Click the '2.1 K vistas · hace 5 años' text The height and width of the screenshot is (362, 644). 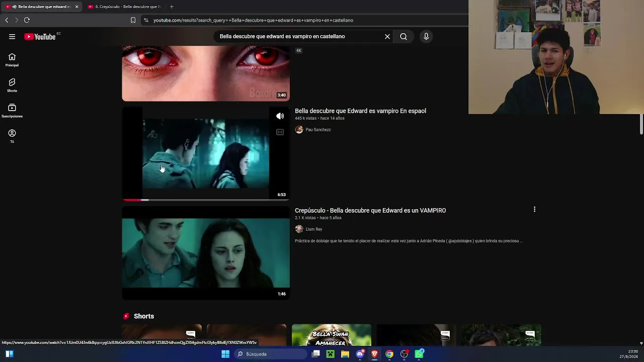[318, 218]
